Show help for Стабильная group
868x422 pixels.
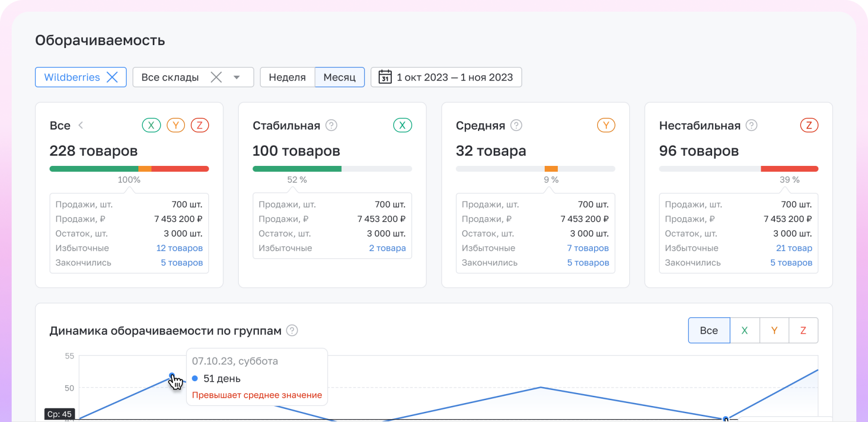[x=331, y=125]
